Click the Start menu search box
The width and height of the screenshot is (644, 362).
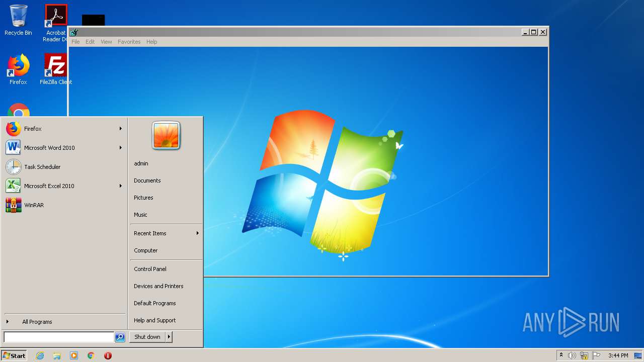pos(59,337)
